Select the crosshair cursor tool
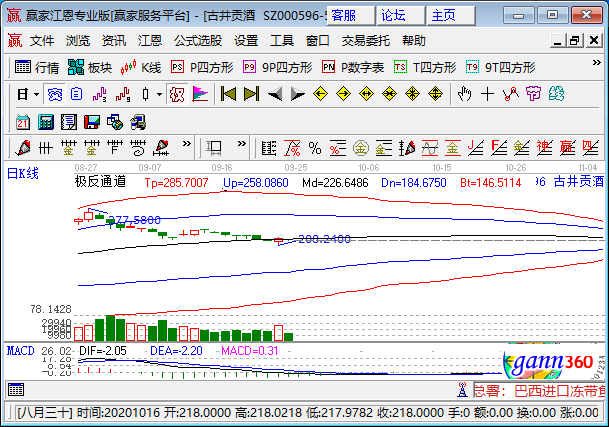609x427 pixels. pyautogui.click(x=487, y=94)
